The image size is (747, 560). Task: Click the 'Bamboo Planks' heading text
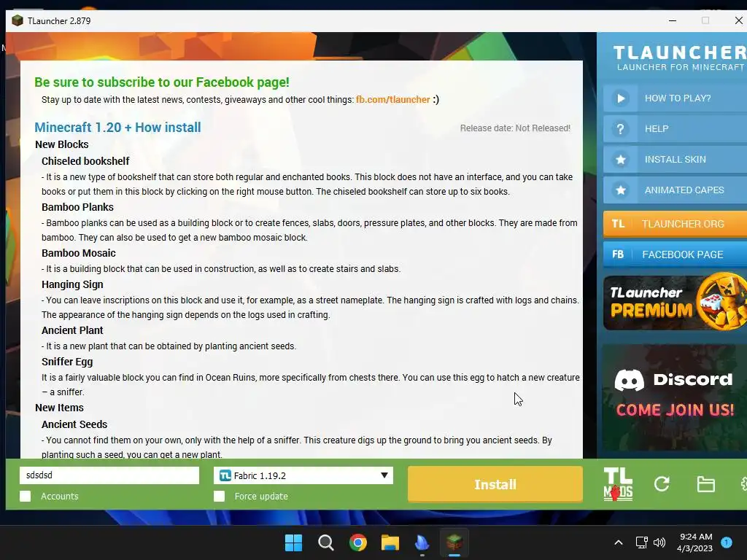point(77,207)
